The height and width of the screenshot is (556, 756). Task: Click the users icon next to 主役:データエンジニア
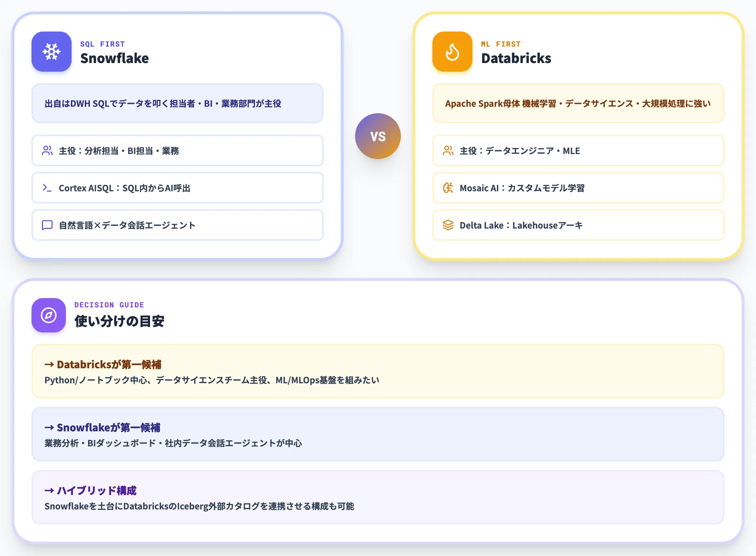pyautogui.click(x=448, y=150)
